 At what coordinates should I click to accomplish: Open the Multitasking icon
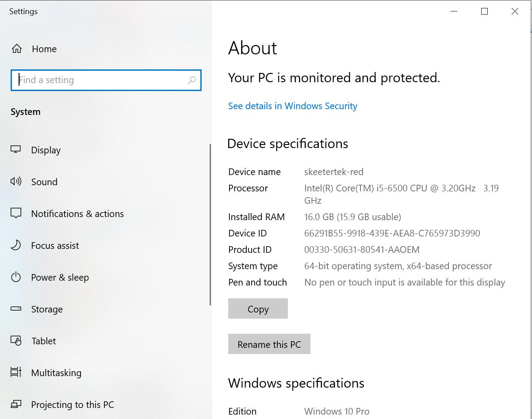[x=15, y=373]
